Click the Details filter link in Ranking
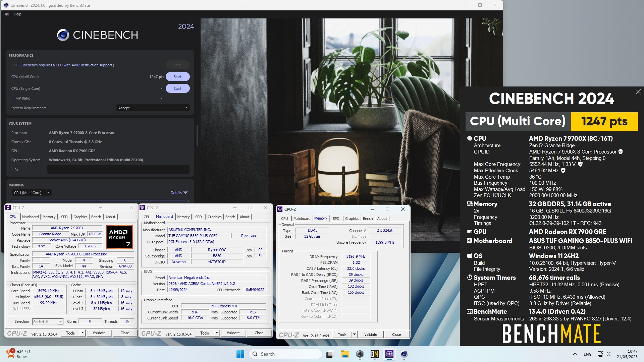The image size is (644, 362). pos(179,193)
